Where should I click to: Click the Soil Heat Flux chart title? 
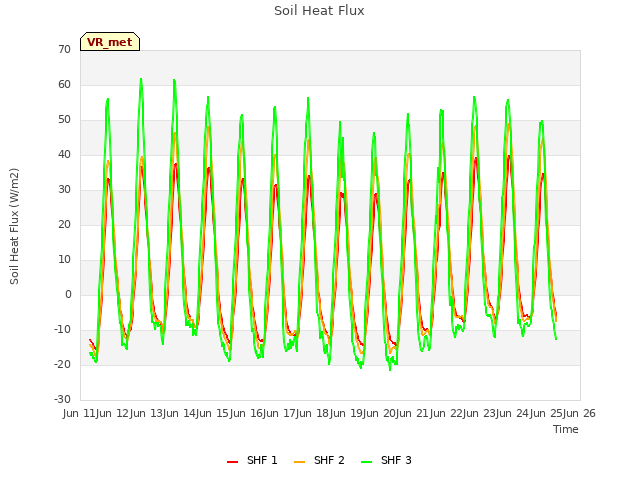pos(319,11)
